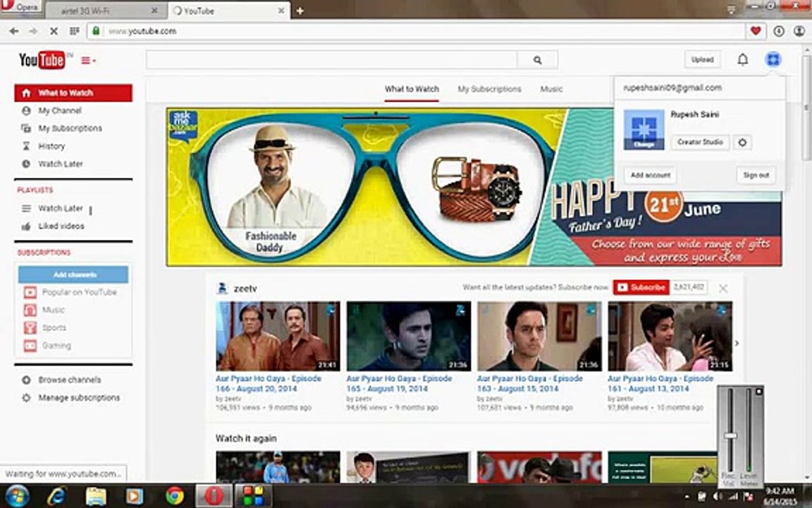Open Creator Studio
Screen dimensions: 812x508
700,142
